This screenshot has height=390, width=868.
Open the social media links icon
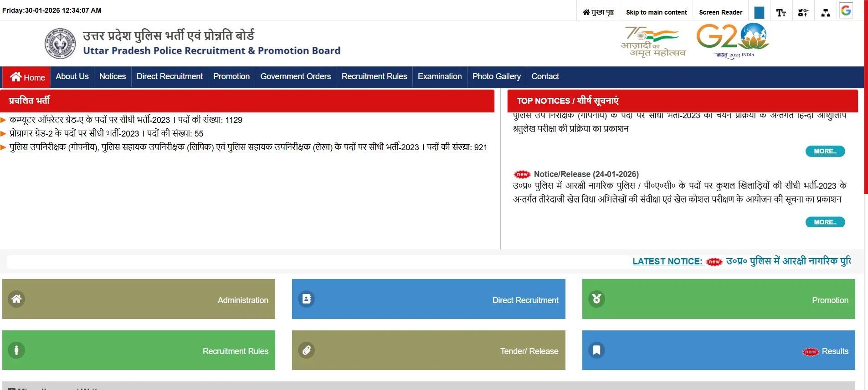pos(803,13)
